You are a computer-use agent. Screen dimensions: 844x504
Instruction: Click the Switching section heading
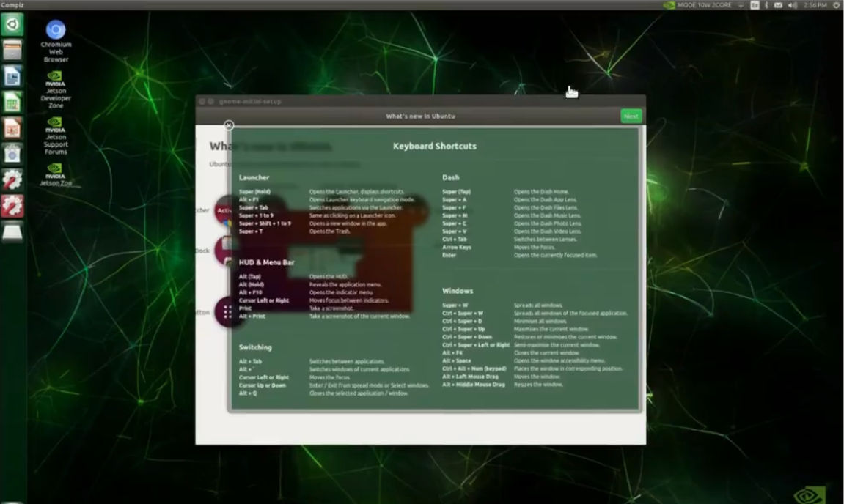(x=255, y=347)
